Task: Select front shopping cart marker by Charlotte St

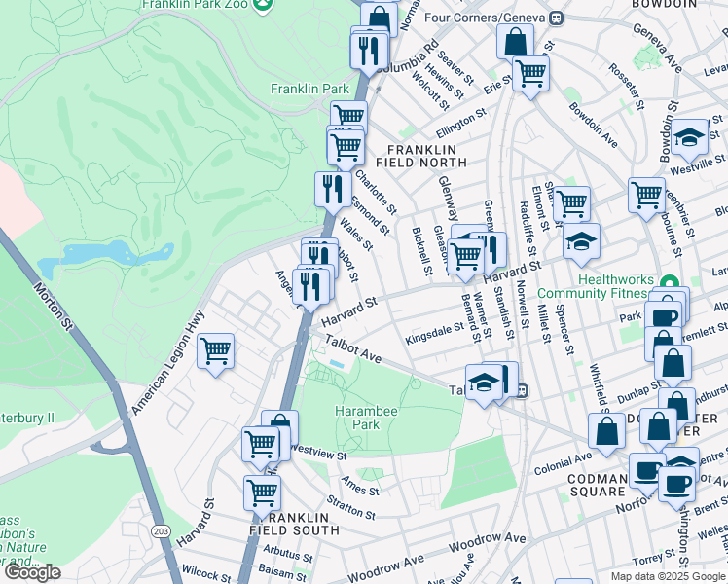Action: [346, 149]
